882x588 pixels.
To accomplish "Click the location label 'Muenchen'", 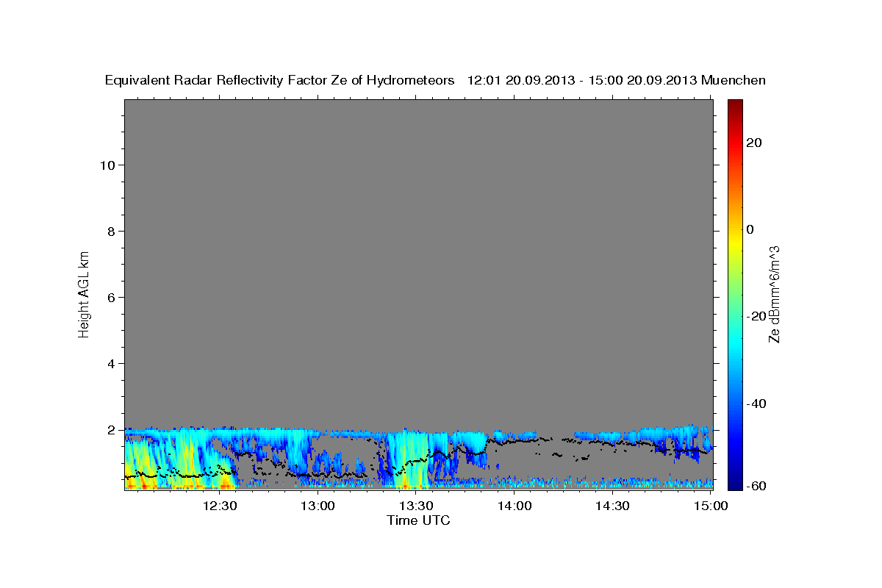I will 734,80.
